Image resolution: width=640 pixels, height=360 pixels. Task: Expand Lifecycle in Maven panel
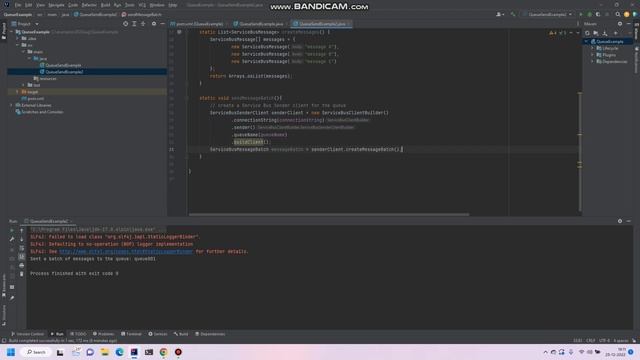coord(592,48)
